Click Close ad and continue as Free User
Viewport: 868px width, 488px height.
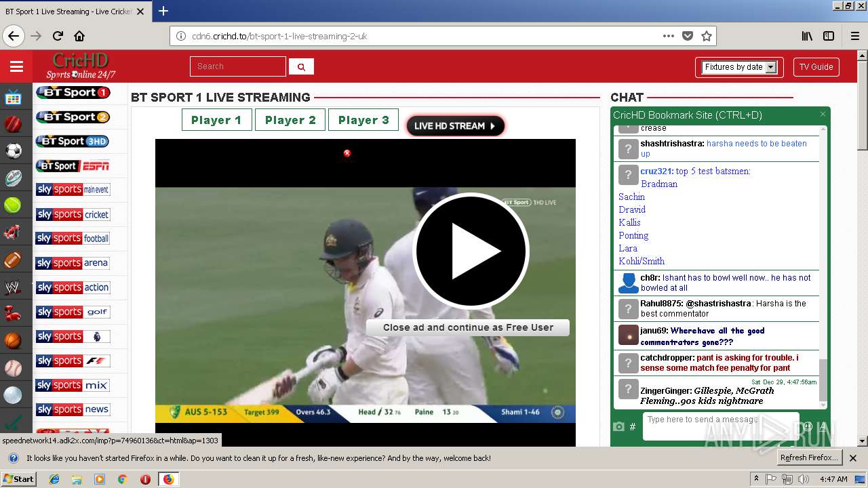(468, 327)
